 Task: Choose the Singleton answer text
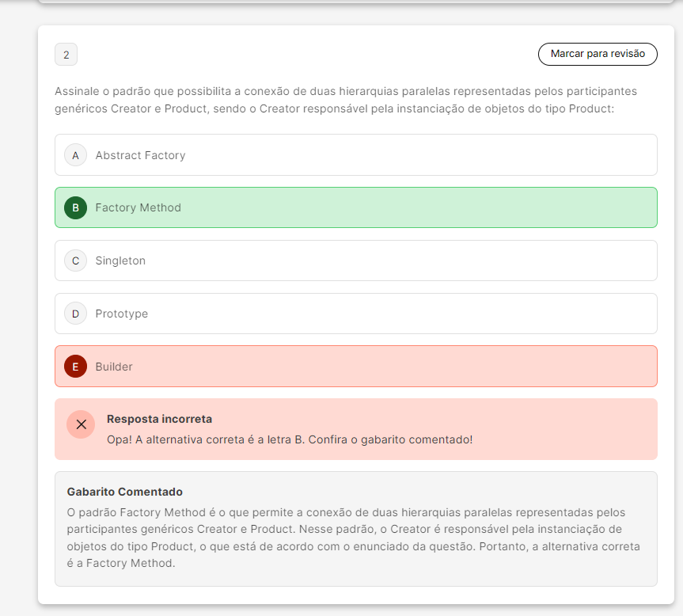tap(120, 260)
